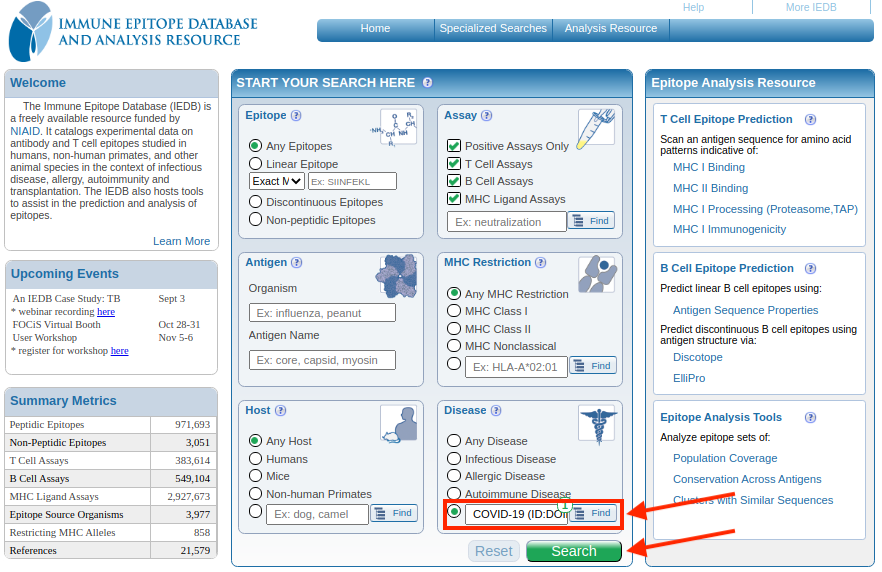
Task: Open the MHC I Binding prediction link
Action: pos(709,167)
